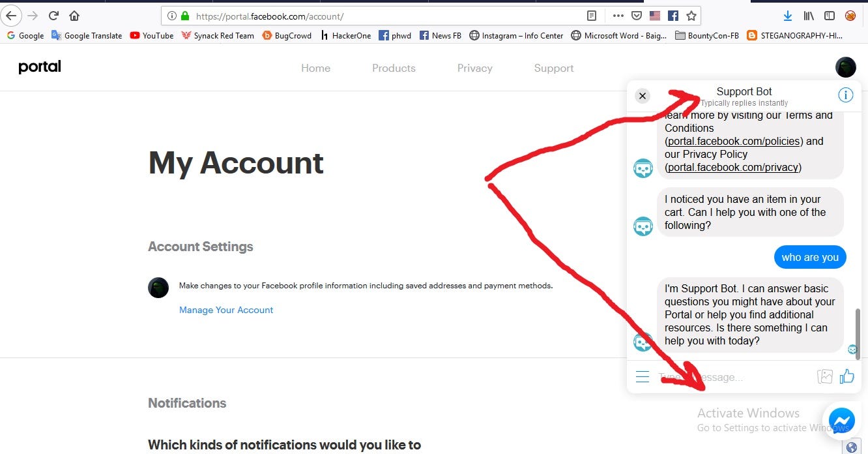Open the Firefox library icon
The image size is (868, 454).
(809, 16)
